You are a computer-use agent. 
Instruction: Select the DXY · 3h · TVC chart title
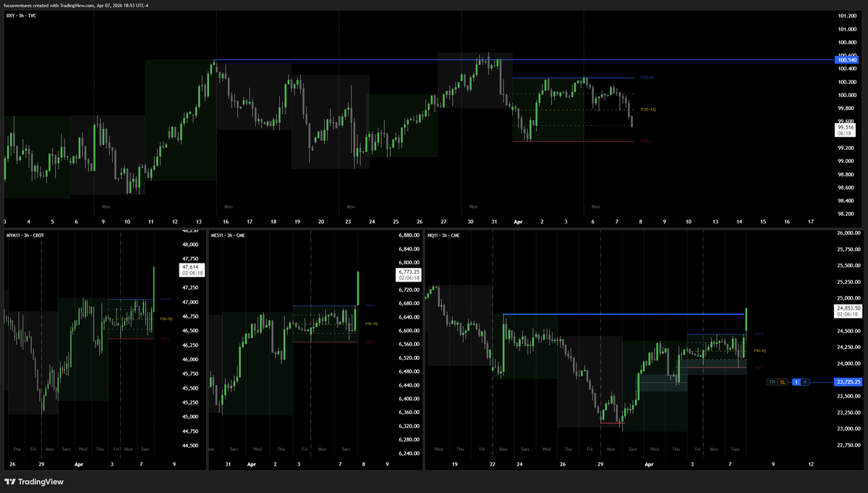(22, 15)
